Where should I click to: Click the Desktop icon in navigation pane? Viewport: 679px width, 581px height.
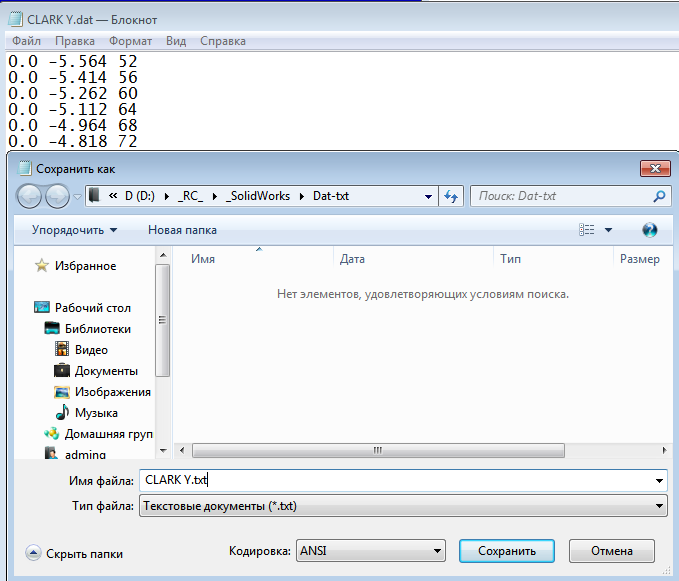(x=42, y=307)
